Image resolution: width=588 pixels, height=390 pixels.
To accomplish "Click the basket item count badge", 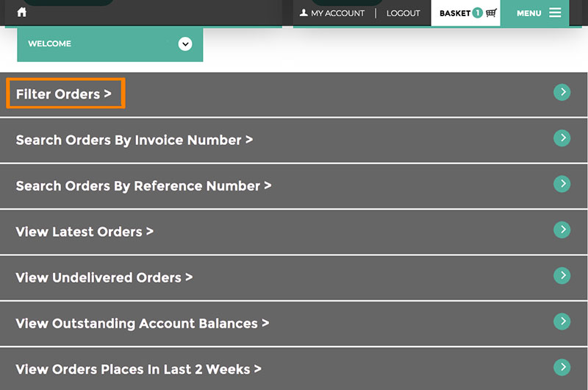I will 477,13.
